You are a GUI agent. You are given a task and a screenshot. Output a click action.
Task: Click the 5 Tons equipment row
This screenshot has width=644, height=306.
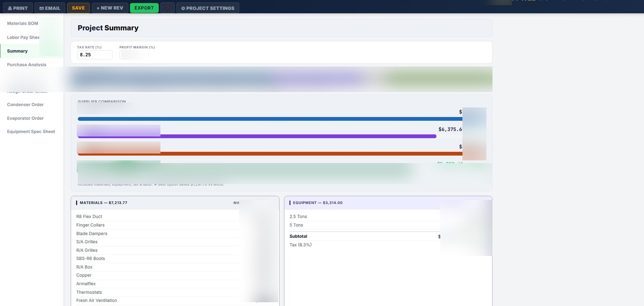(x=388, y=225)
